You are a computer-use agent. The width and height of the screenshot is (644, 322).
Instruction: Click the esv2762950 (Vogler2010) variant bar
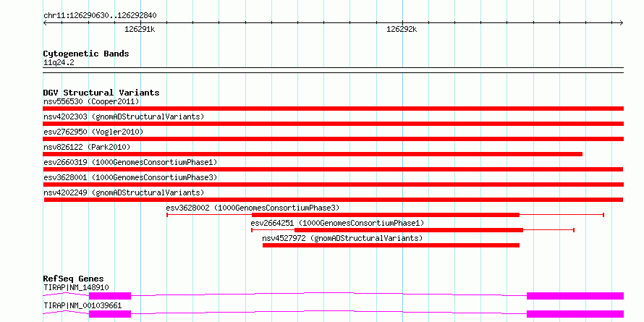333,139
